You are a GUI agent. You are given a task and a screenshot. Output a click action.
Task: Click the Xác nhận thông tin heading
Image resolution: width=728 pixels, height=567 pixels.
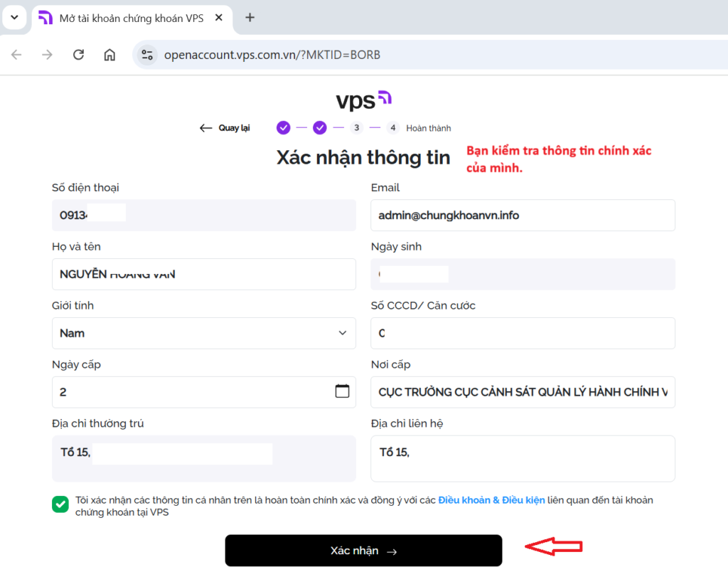pos(363,157)
